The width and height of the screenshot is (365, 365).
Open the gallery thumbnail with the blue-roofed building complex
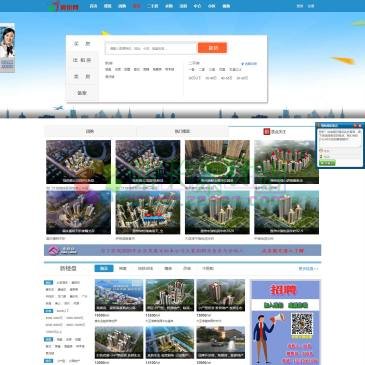[x=148, y=212]
